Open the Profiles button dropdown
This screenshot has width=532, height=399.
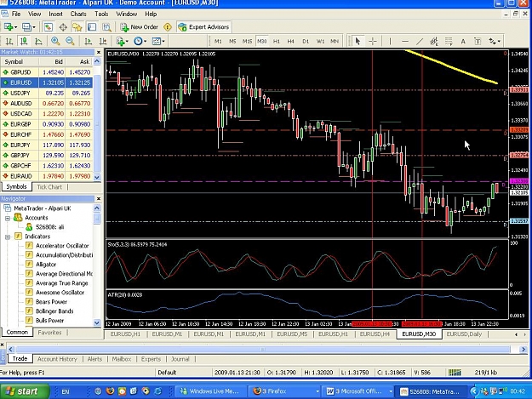(28, 26)
